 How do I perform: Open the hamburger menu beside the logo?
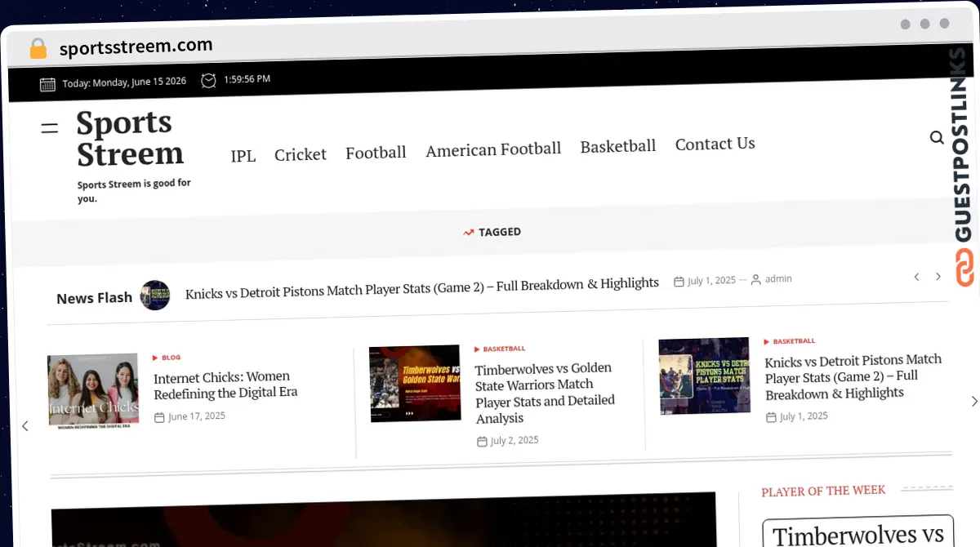50,127
